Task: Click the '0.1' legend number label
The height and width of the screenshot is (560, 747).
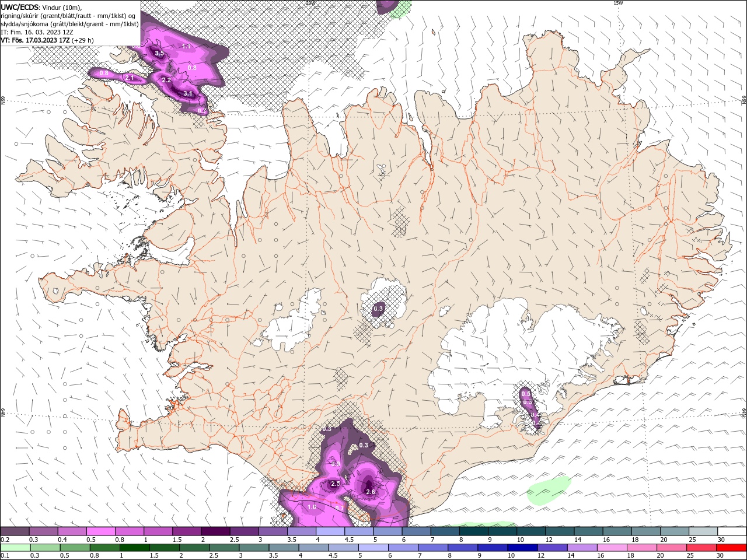Action: click(x=5, y=556)
